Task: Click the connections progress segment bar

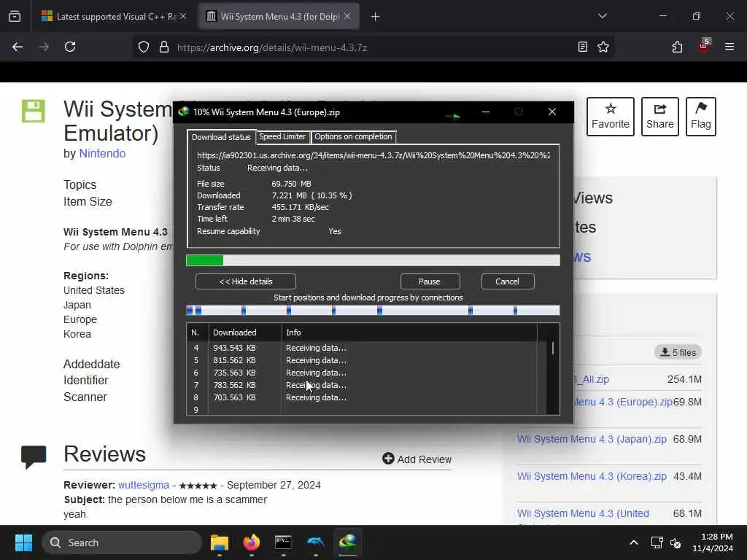Action: [373, 311]
